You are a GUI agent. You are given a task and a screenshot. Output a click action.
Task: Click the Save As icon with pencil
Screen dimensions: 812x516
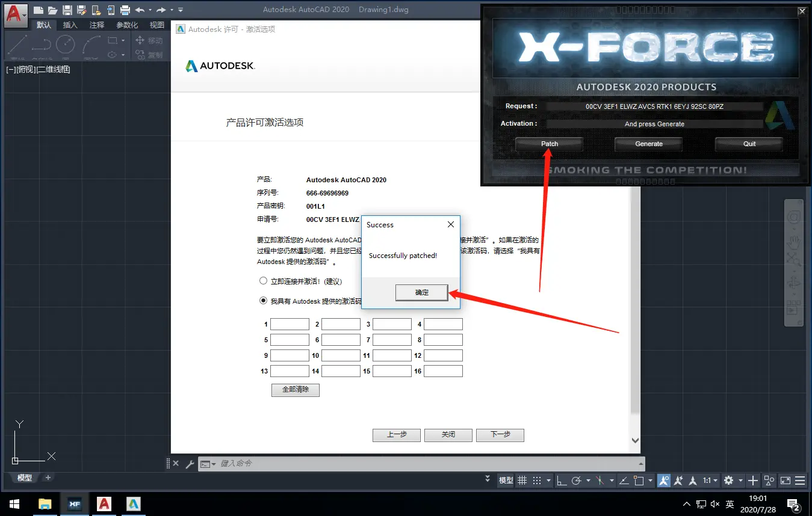[x=81, y=10]
